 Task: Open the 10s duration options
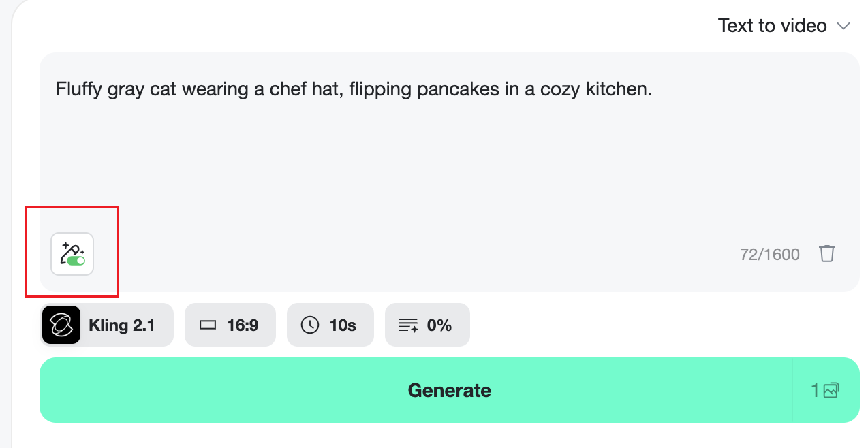[x=343, y=325]
